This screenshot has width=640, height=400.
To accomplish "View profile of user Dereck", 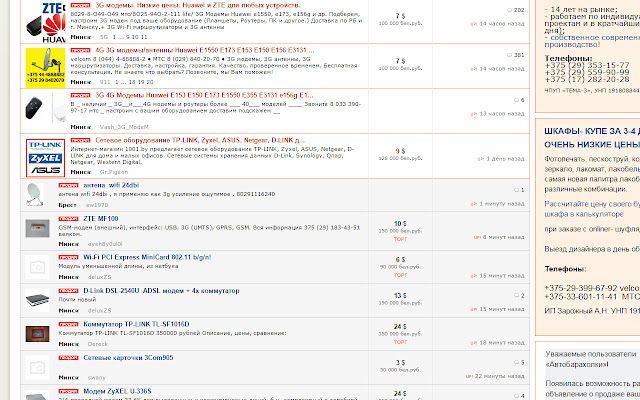I will [x=98, y=344].
